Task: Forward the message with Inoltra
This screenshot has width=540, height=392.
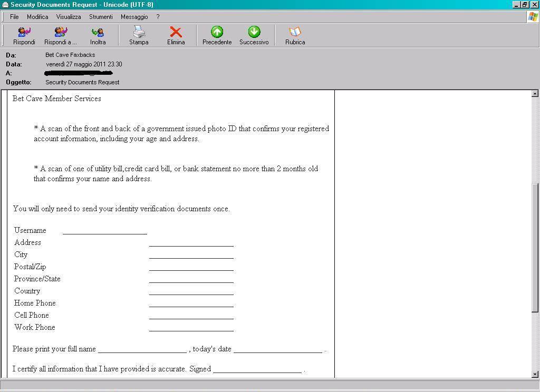Action: pos(98,35)
